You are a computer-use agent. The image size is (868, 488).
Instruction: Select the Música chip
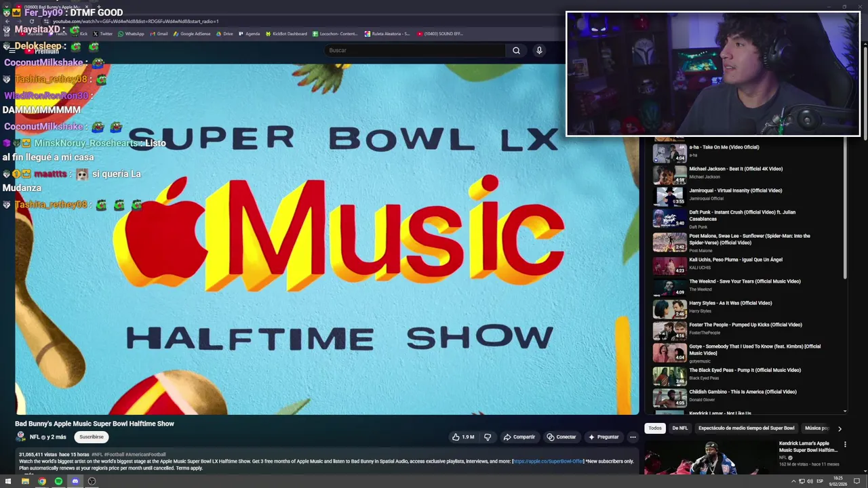tap(817, 428)
